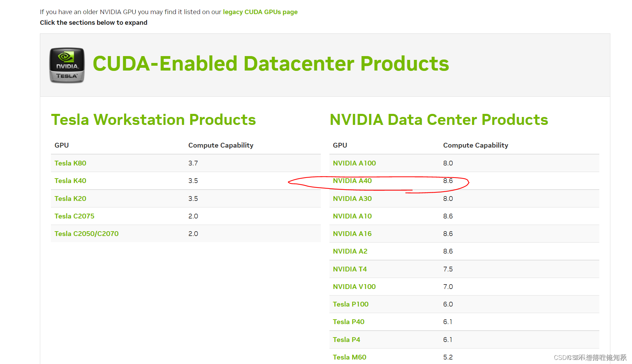Open the Tesla P100 link
632x364 pixels.
pyautogui.click(x=350, y=304)
